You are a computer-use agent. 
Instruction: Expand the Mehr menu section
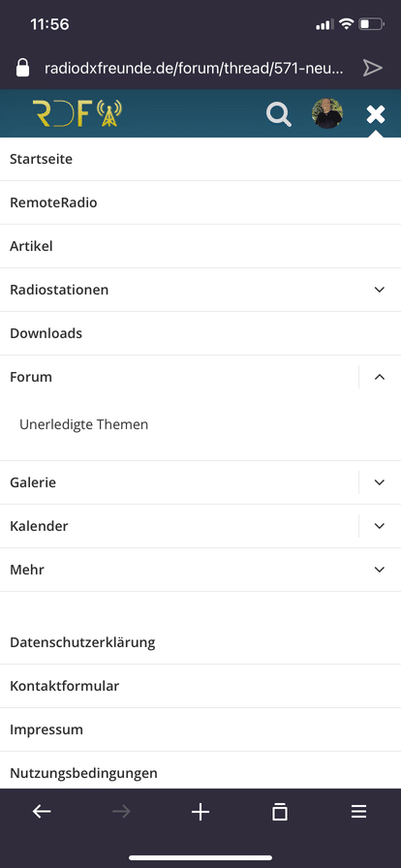tap(200, 570)
